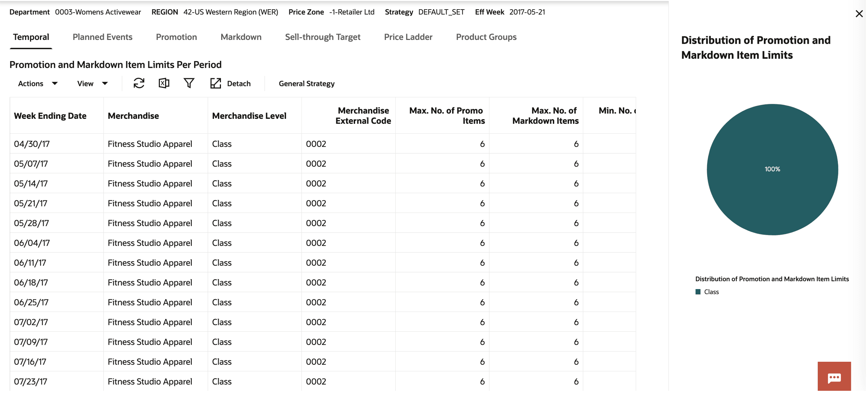Click Max. No. of Markdown Items header
This screenshot has width=868, height=400.
545,116
